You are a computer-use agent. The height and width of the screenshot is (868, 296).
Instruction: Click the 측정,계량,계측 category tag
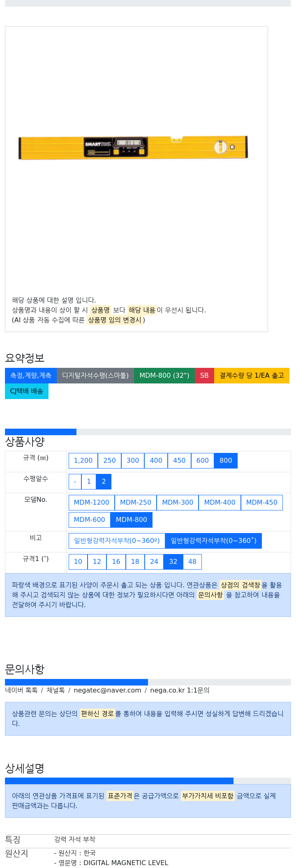click(x=31, y=375)
